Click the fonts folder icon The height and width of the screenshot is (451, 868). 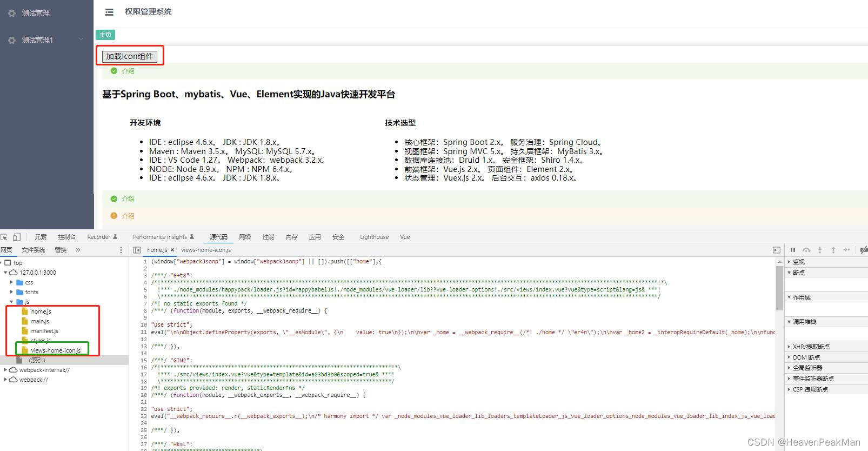pos(20,292)
